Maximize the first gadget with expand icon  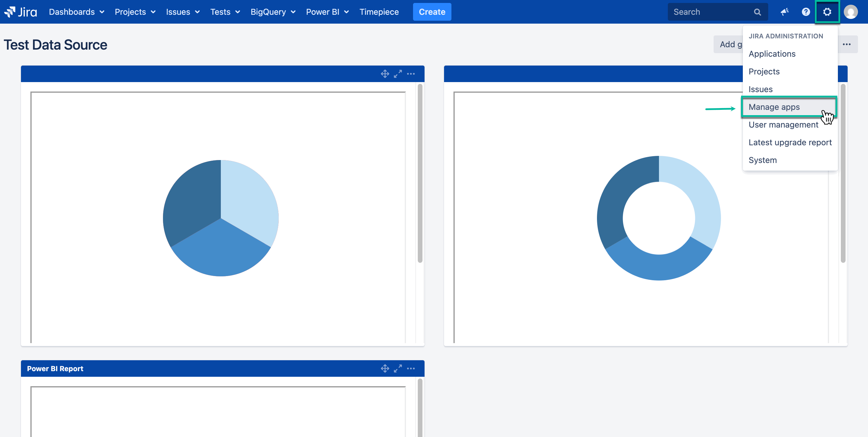[398, 74]
